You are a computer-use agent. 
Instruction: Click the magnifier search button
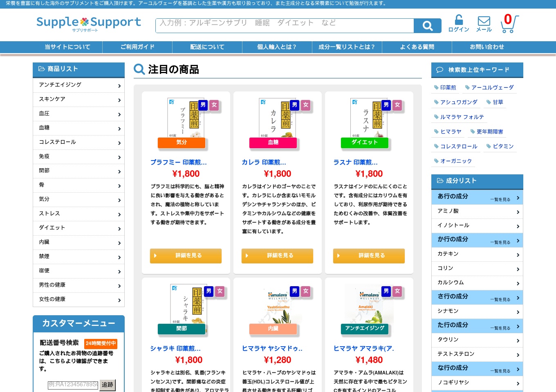point(427,26)
